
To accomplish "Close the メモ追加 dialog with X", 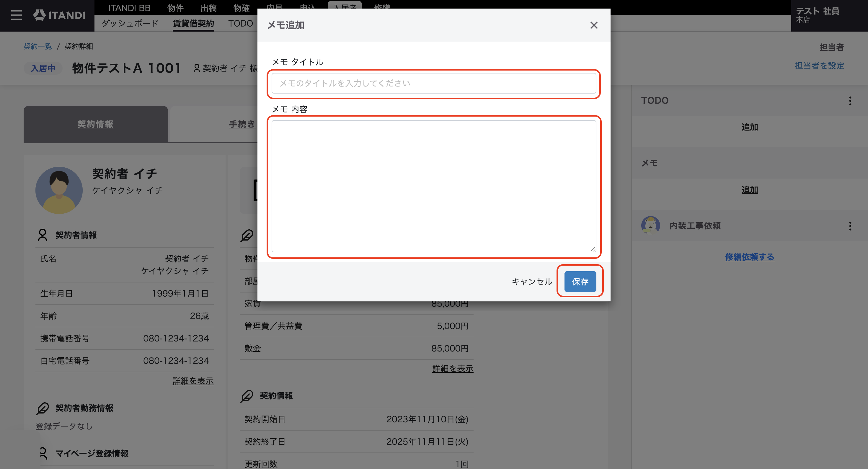I will [x=594, y=25].
